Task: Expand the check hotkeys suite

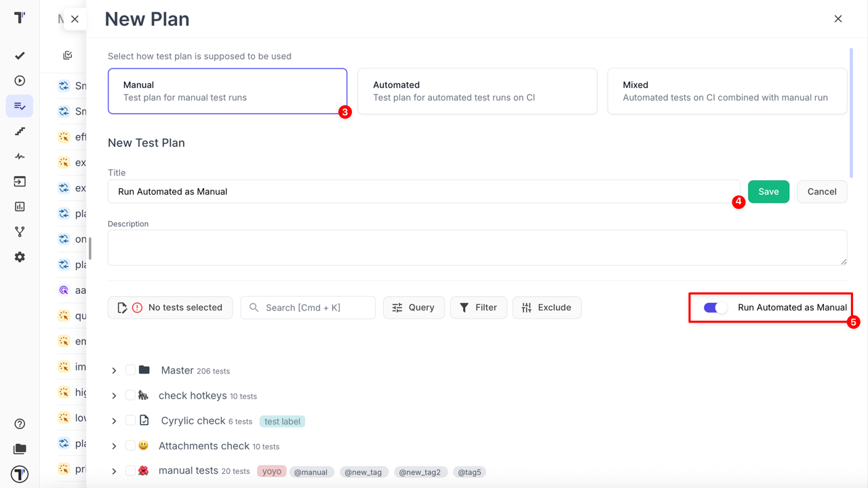Action: click(113, 395)
